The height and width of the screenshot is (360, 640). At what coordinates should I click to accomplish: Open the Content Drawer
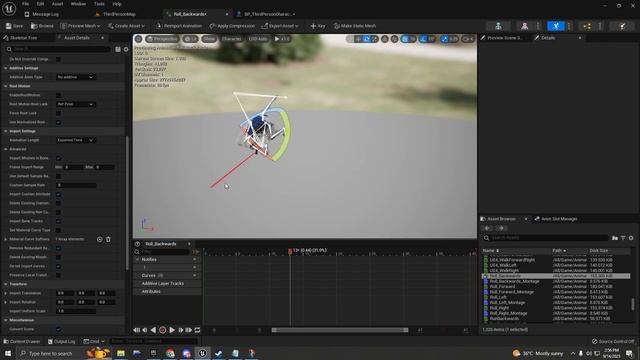point(22,341)
